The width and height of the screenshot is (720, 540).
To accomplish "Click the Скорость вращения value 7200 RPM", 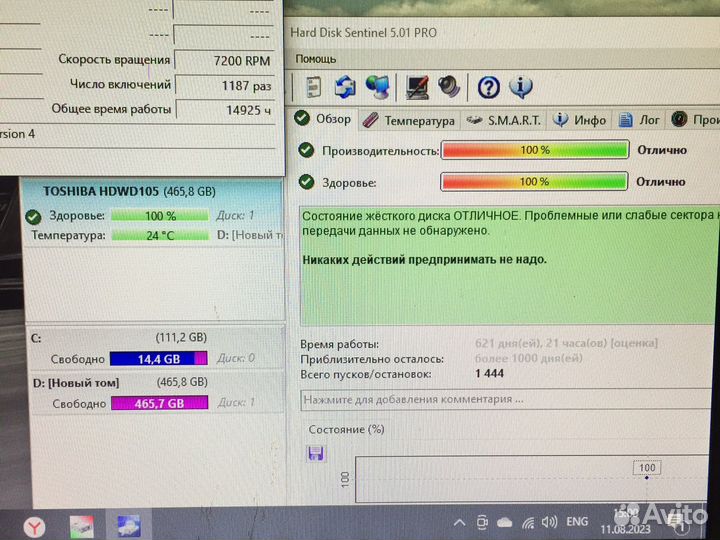I will 225,61.
